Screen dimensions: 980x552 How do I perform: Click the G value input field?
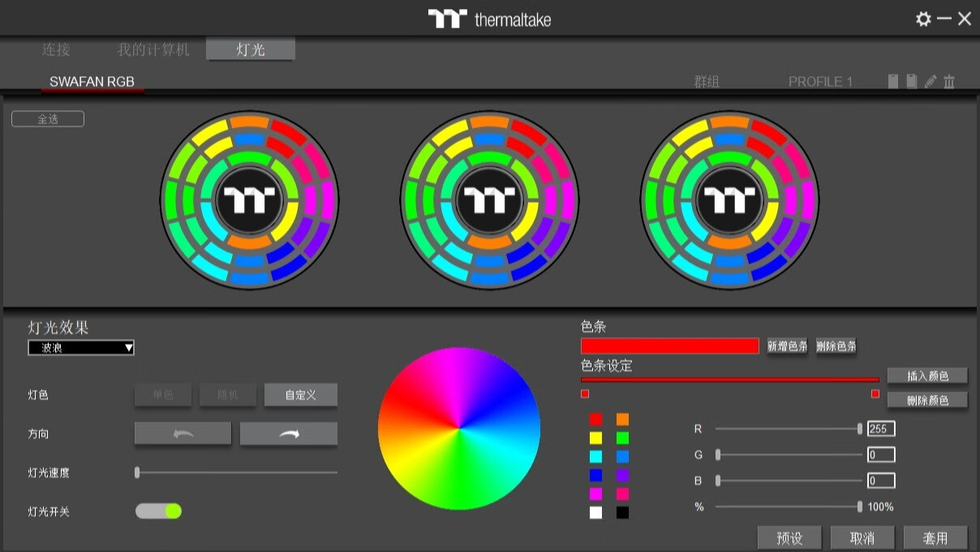click(x=881, y=455)
